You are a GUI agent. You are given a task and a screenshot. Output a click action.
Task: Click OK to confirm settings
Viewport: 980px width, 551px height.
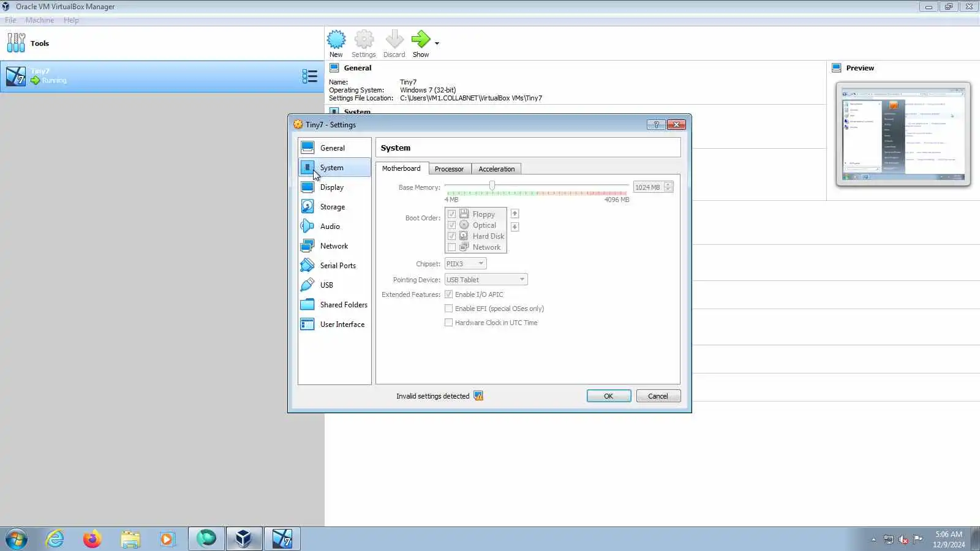pyautogui.click(x=609, y=396)
